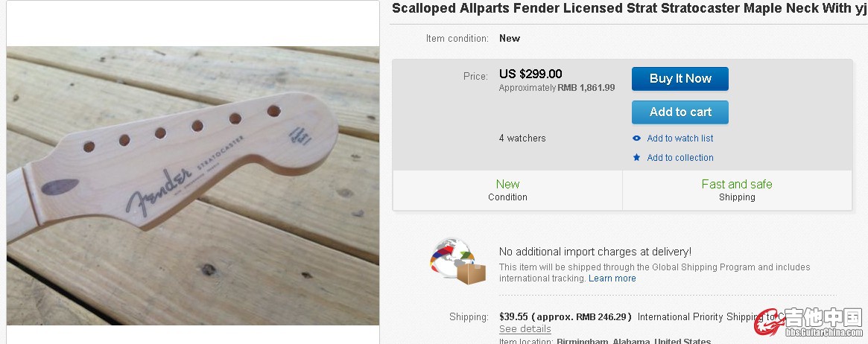Click the approximate RMB 1,861.99 price

(x=557, y=88)
